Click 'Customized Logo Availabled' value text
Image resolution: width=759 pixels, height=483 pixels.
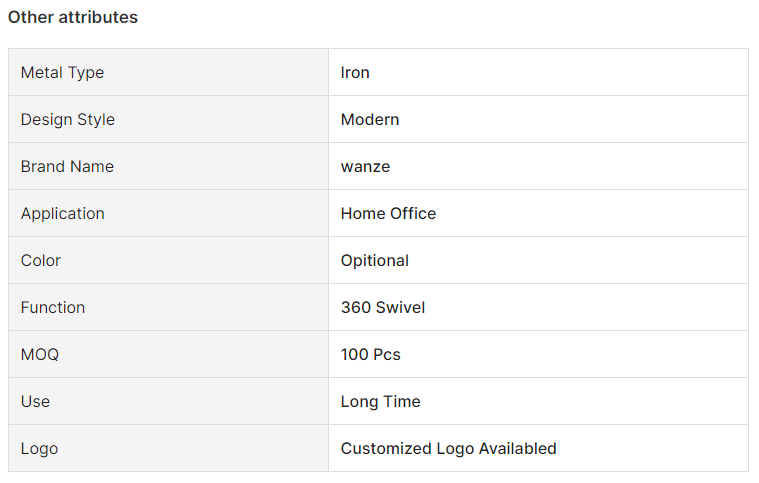point(449,449)
